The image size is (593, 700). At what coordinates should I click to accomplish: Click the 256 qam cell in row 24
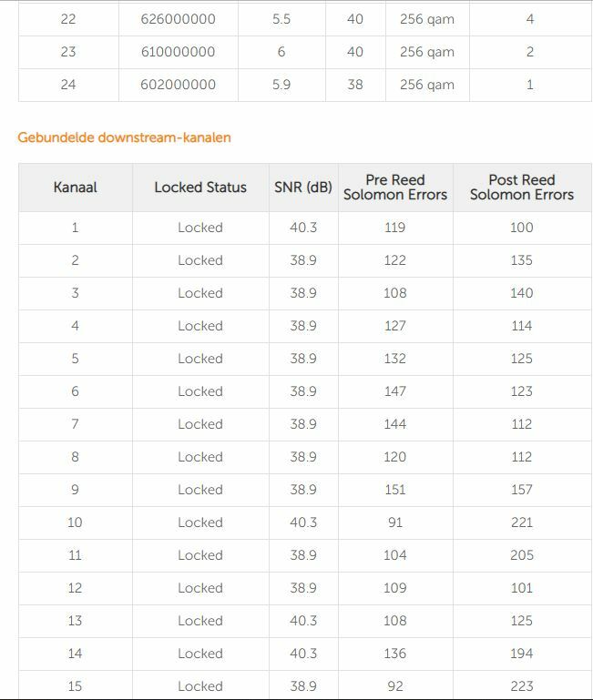(x=427, y=85)
